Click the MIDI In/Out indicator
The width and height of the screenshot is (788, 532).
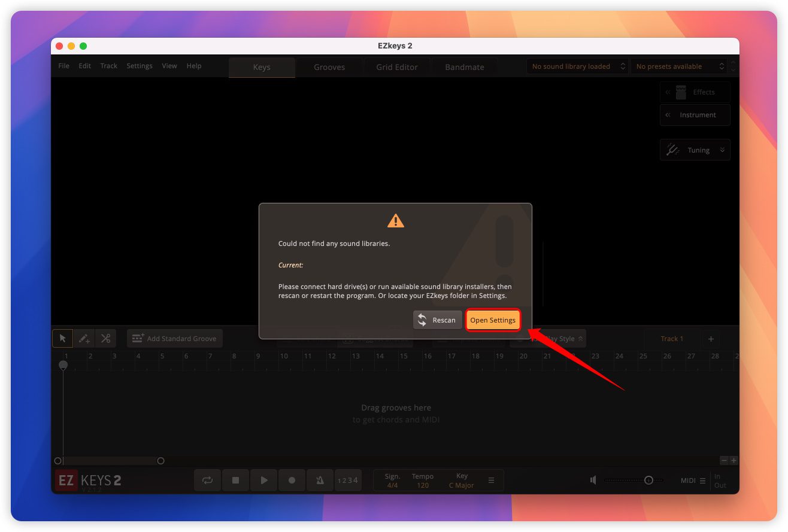point(720,481)
